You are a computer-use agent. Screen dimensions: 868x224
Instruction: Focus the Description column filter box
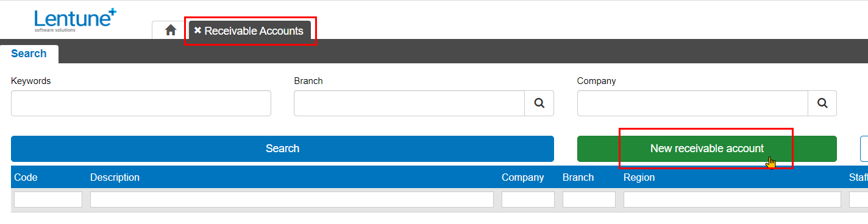(292, 200)
